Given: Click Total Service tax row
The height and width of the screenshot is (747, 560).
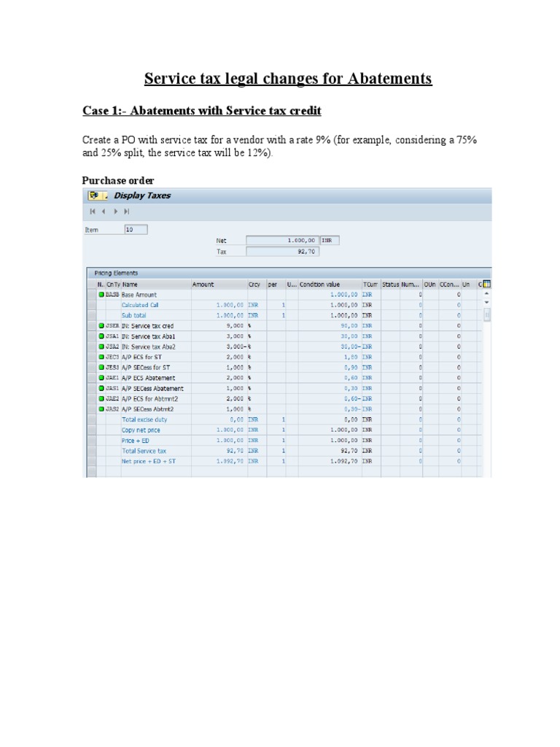Looking at the screenshot, I should 144,451.
